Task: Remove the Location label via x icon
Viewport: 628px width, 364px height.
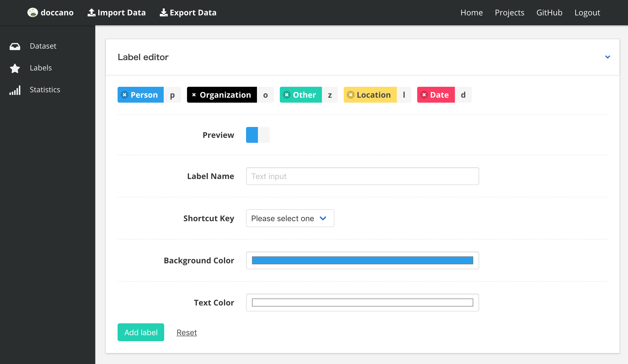Action: (350, 95)
